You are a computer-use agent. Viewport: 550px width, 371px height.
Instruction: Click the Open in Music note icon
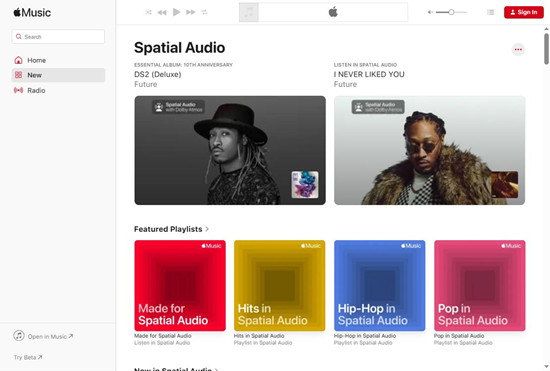coord(19,336)
